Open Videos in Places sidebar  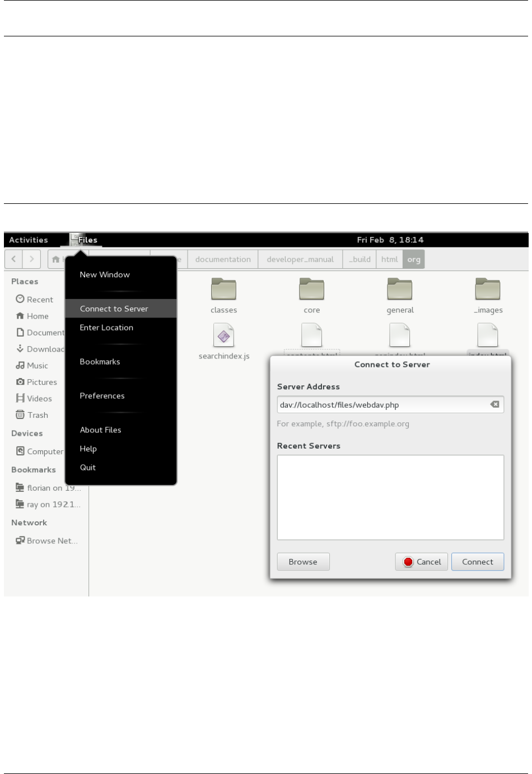click(x=39, y=399)
